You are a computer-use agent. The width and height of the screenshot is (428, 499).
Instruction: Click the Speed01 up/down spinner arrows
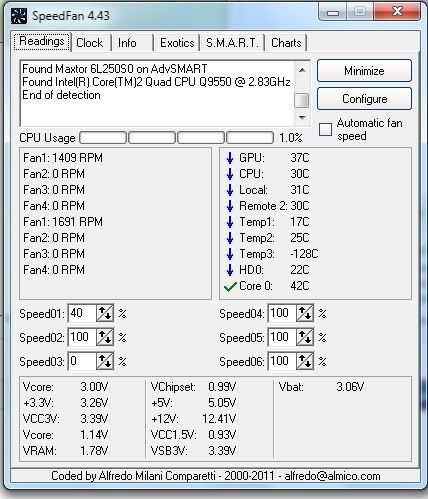click(x=105, y=313)
